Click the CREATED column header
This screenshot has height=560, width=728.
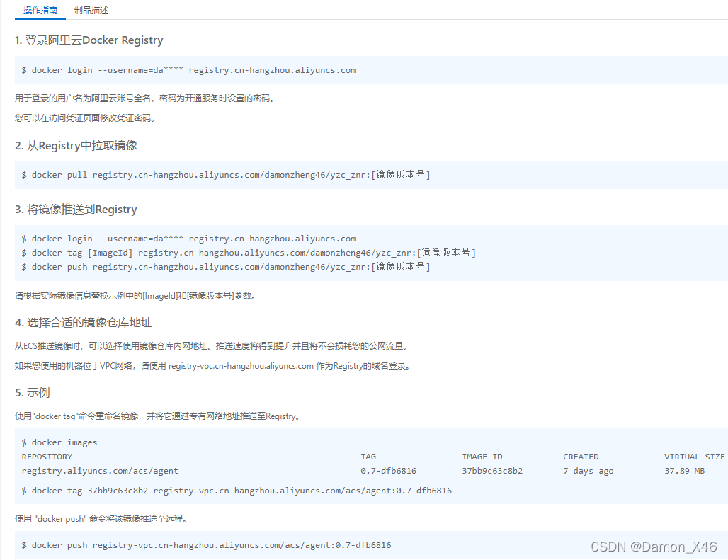581,457
